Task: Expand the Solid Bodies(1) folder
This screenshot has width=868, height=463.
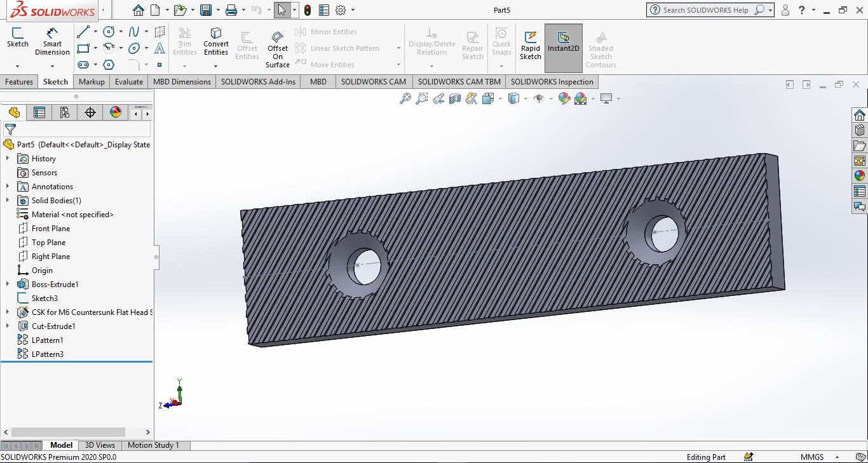Action: click(x=8, y=201)
